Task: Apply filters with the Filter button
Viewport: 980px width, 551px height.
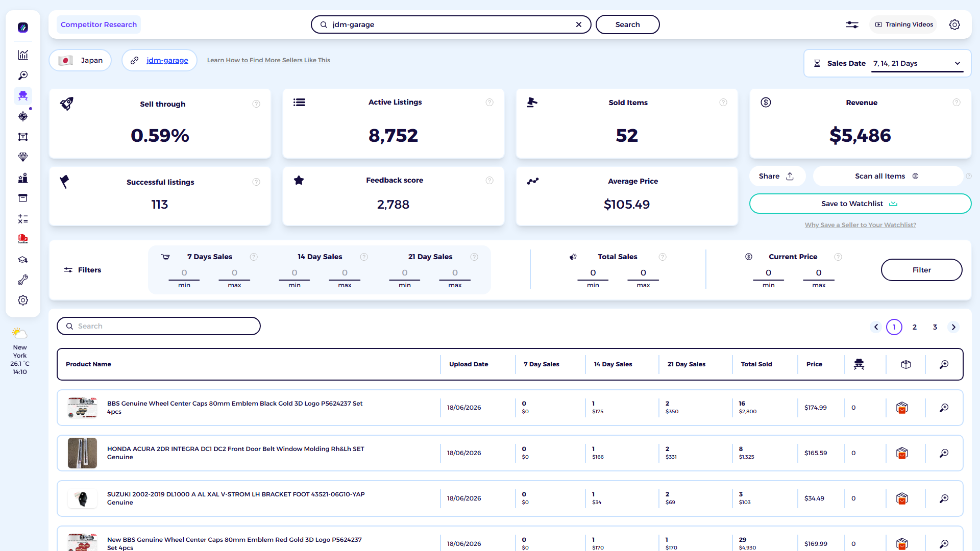Action: click(x=921, y=270)
